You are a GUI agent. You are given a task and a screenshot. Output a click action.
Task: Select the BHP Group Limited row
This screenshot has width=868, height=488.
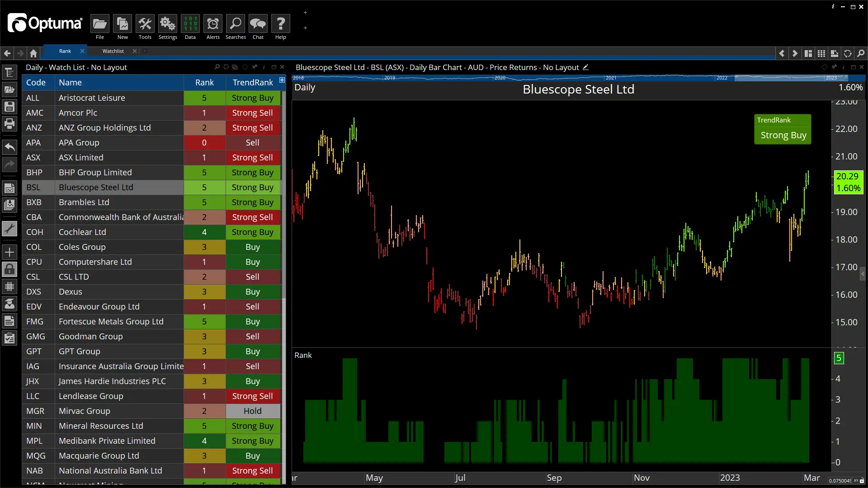[151, 172]
